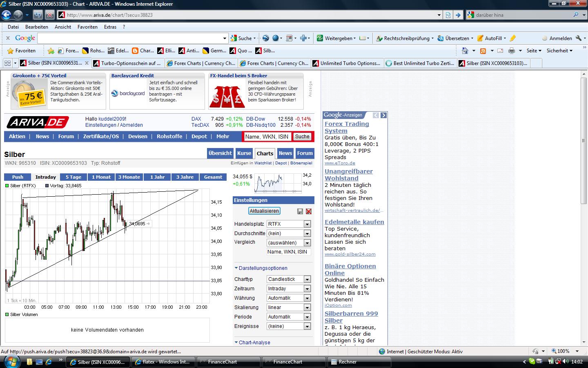Show previous Google ads arrow
The height and width of the screenshot is (368, 588).
[376, 115]
